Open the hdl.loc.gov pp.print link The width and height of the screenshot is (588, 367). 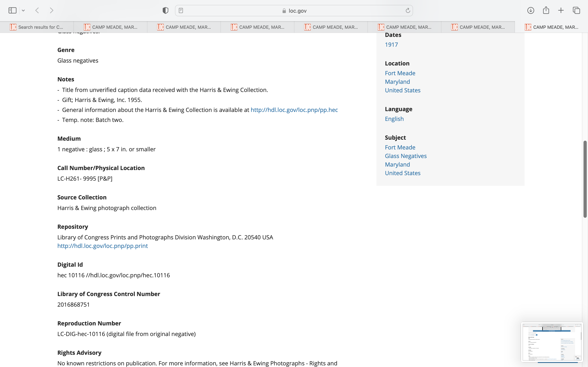(102, 246)
